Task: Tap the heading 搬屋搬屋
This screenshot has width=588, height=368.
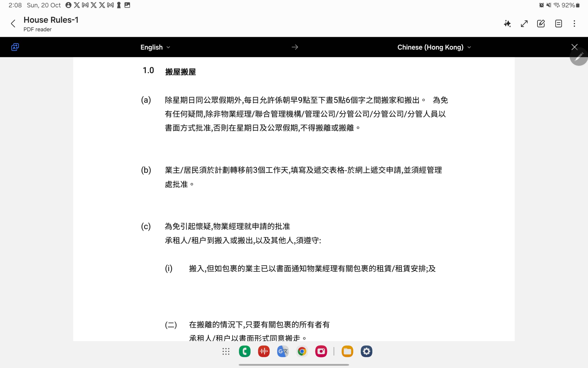Action: (181, 72)
